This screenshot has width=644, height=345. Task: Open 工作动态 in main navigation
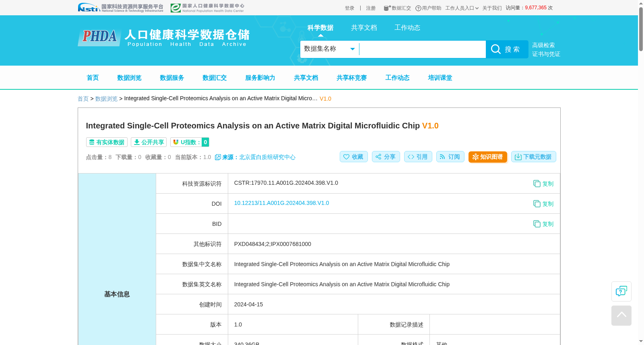click(397, 78)
